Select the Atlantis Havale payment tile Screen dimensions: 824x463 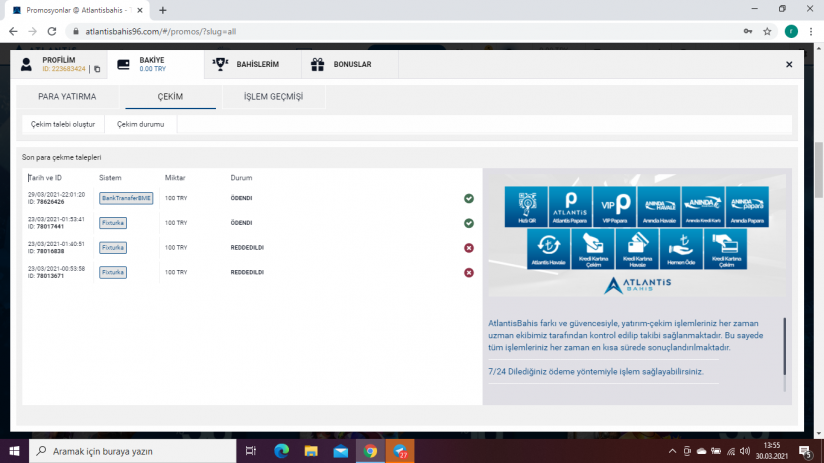549,249
